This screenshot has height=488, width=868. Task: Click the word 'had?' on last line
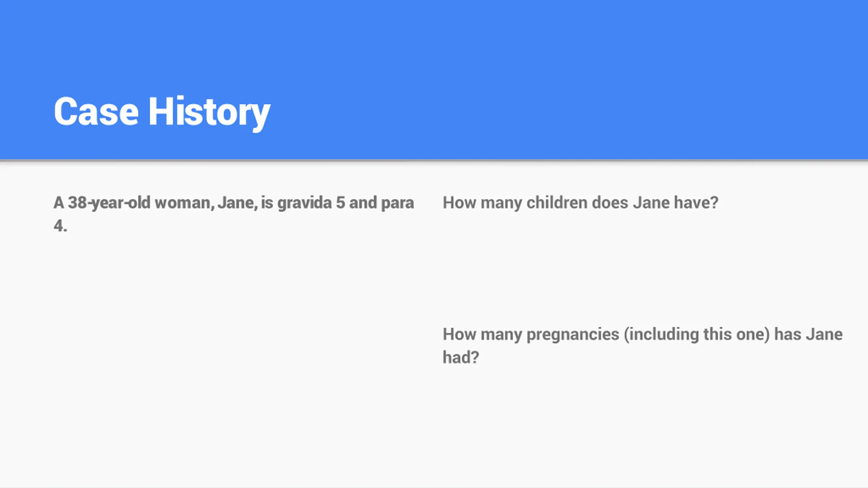pos(461,357)
